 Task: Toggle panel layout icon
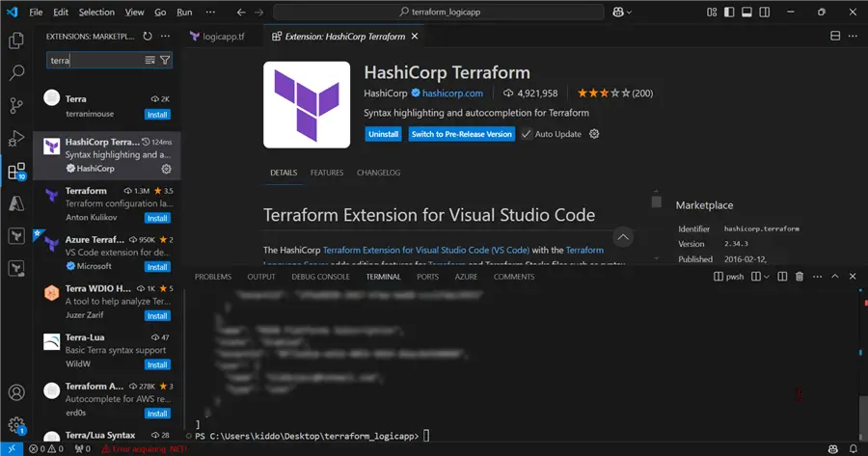[x=746, y=12]
